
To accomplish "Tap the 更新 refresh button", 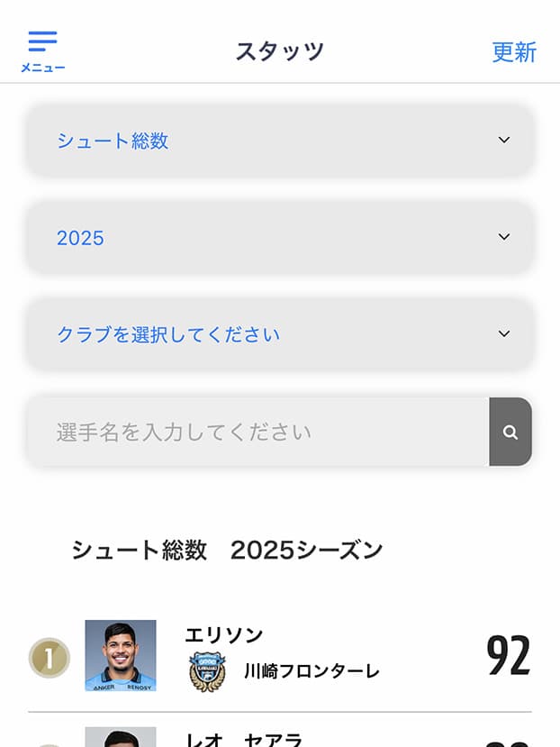I will point(514,52).
